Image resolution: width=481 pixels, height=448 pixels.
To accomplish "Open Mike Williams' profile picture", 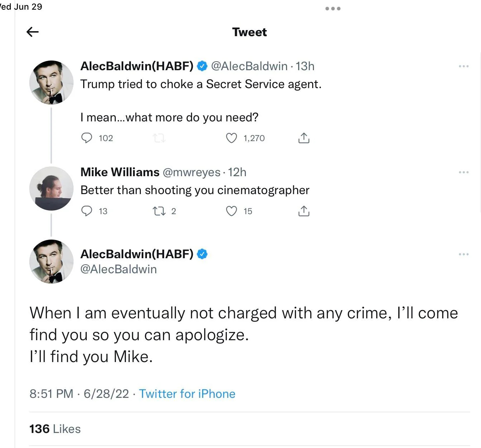I will [51, 188].
